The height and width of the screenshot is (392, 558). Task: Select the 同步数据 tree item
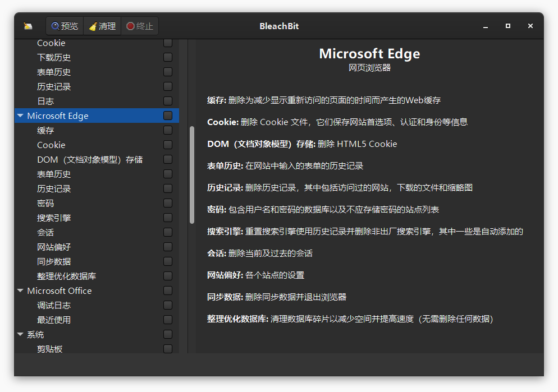coord(54,261)
